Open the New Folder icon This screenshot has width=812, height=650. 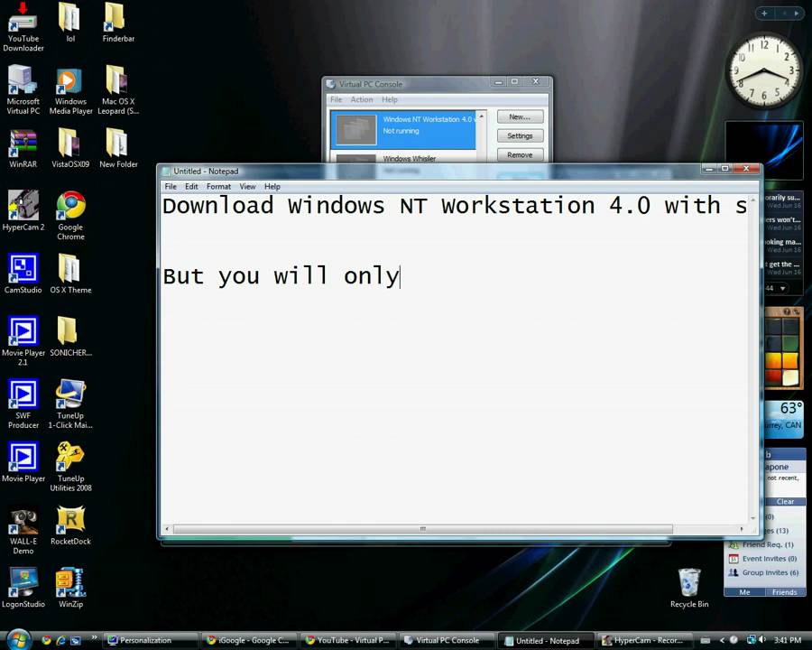point(118,149)
